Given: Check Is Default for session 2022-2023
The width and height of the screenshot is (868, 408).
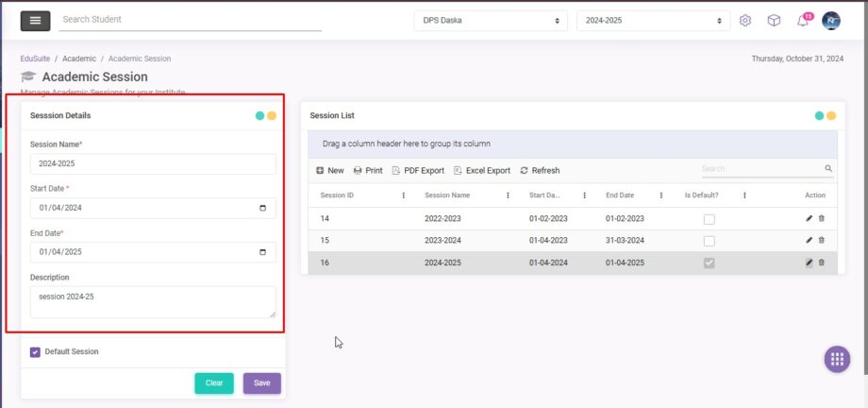Looking at the screenshot, I should click(x=709, y=219).
